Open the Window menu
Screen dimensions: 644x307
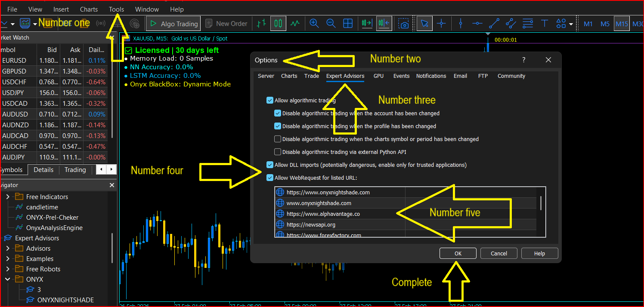(x=147, y=9)
